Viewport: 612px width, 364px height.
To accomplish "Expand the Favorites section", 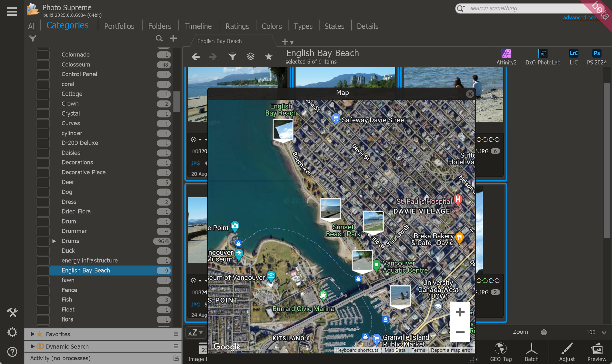I will [x=33, y=334].
